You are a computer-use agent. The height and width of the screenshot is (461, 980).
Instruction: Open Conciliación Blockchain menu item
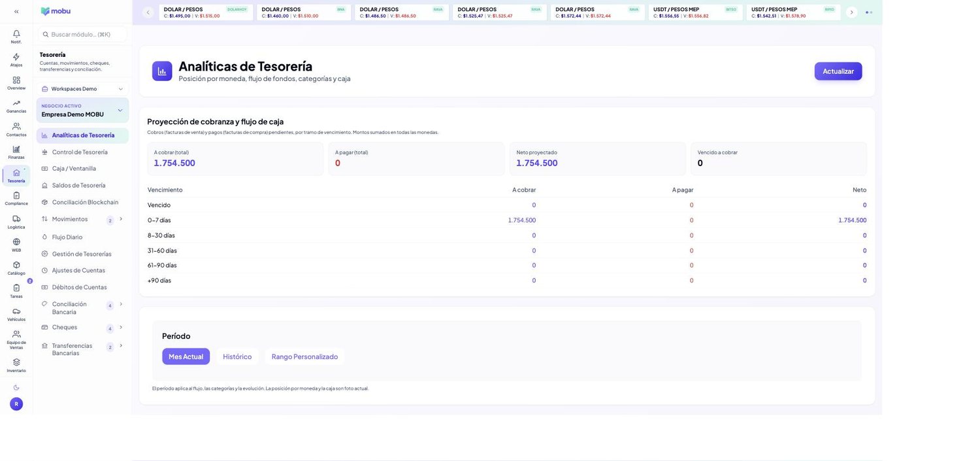[82, 203]
